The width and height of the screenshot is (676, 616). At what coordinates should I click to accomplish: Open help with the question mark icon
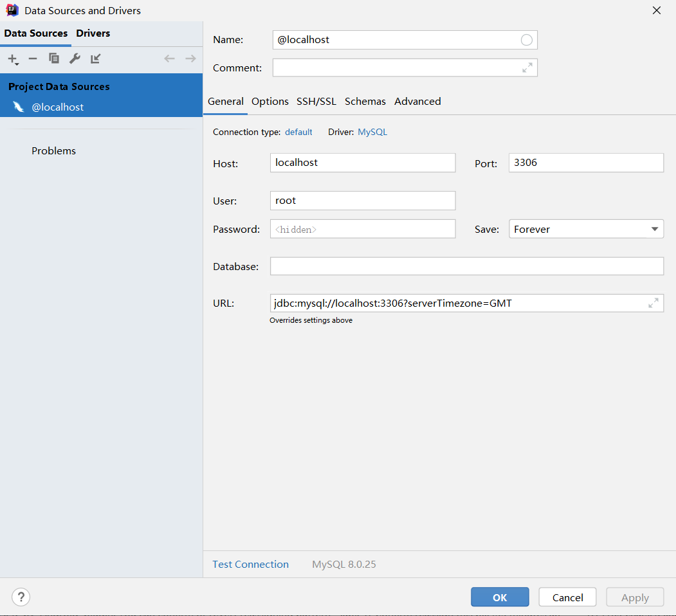click(21, 597)
